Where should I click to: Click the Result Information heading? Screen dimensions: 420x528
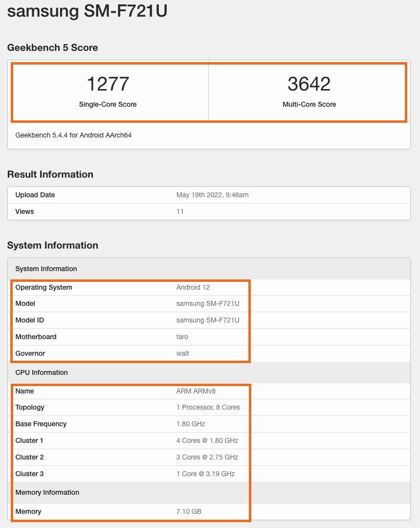pos(50,174)
